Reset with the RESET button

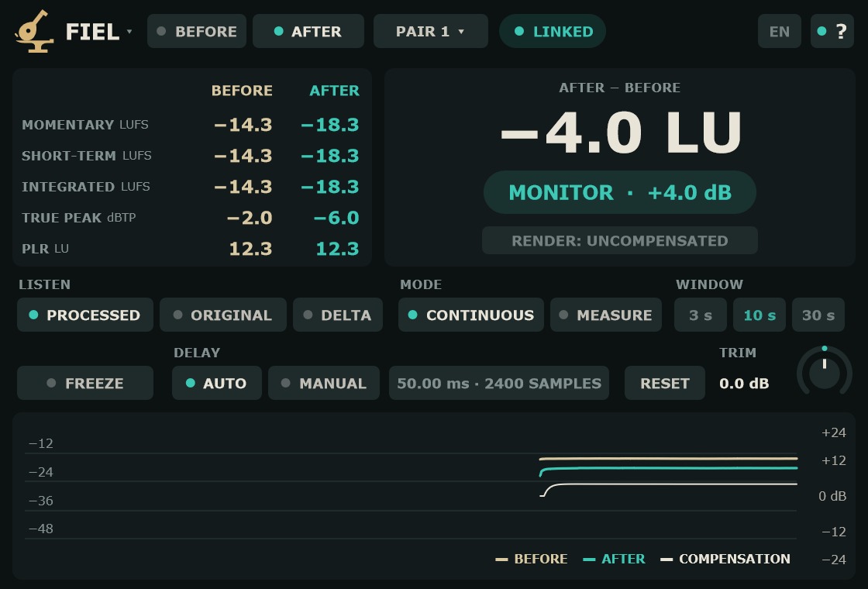(665, 383)
